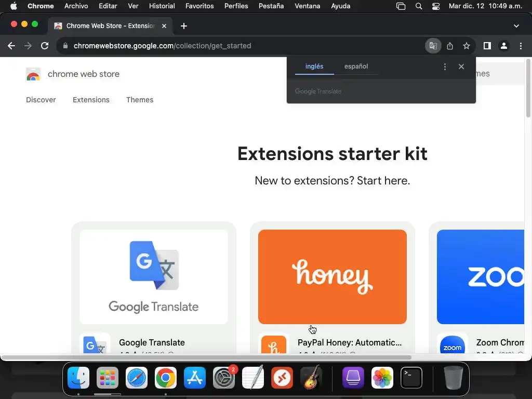Click the chrome web store title text
Screen dimensions: 532x399
point(84,74)
